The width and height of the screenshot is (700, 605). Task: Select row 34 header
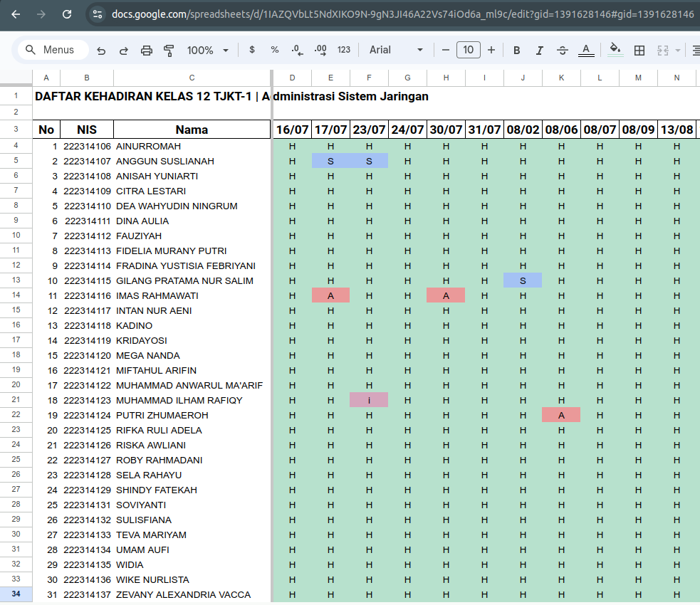tap(16, 594)
